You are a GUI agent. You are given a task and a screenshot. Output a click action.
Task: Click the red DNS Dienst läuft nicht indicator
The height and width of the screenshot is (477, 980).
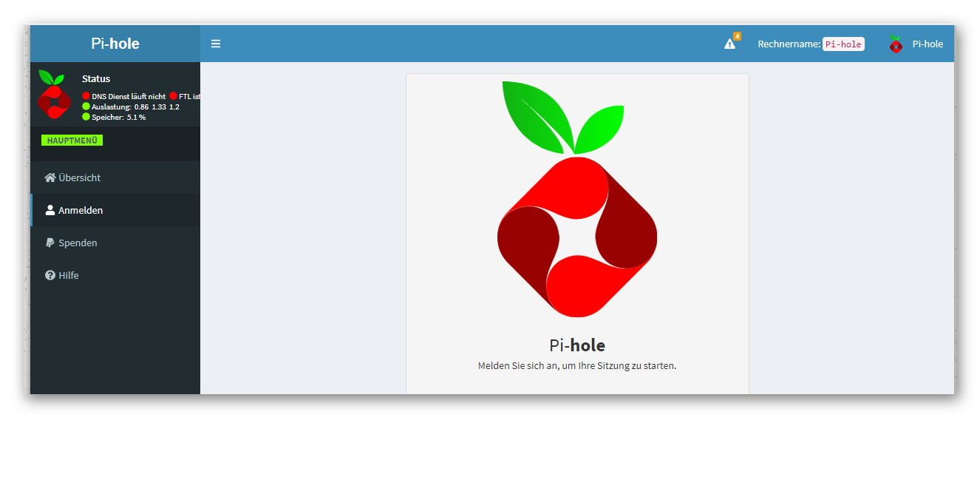86,96
